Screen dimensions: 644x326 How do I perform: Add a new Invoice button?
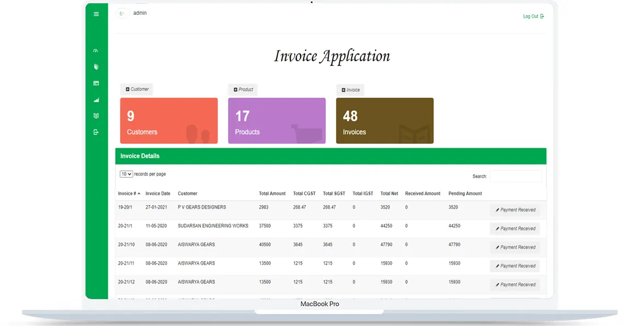point(350,90)
